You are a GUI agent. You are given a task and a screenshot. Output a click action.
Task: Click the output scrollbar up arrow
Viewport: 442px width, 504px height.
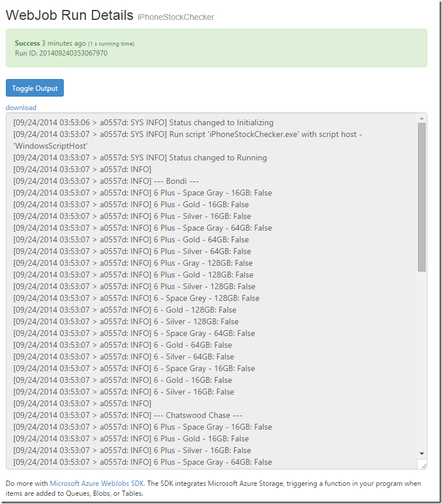[x=422, y=118]
